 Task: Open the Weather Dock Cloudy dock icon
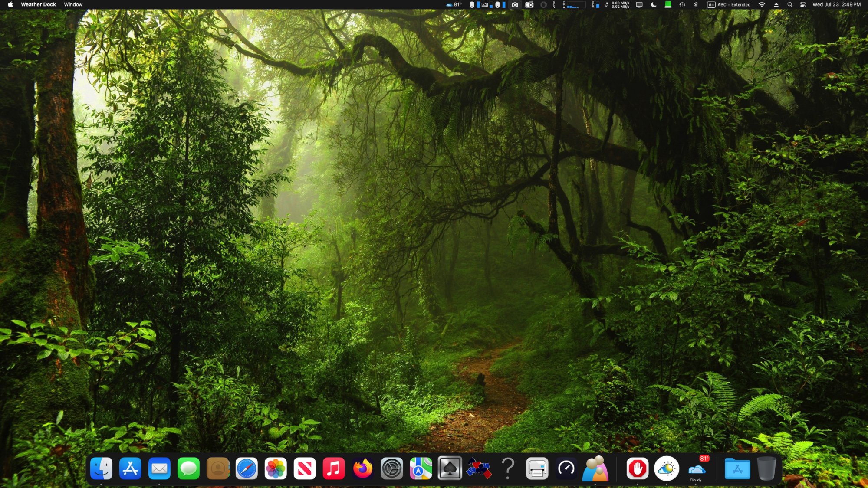pos(696,469)
